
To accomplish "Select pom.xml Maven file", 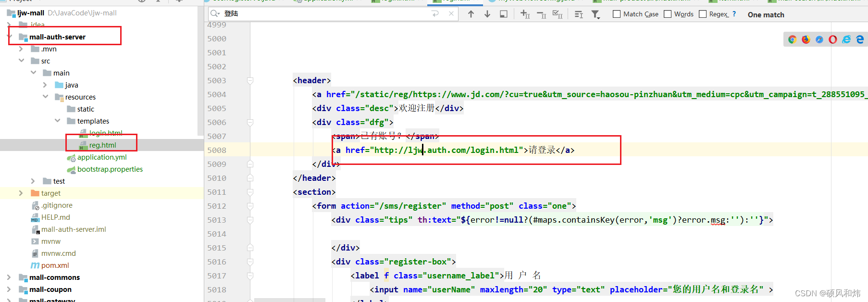I will [x=55, y=265].
